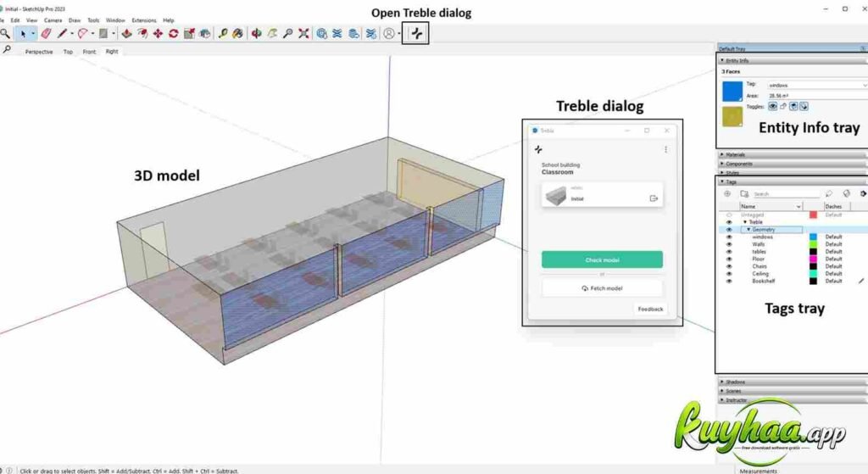Toggle Cast Shadows in Entity Info
The width and height of the screenshot is (868, 474).
click(804, 106)
